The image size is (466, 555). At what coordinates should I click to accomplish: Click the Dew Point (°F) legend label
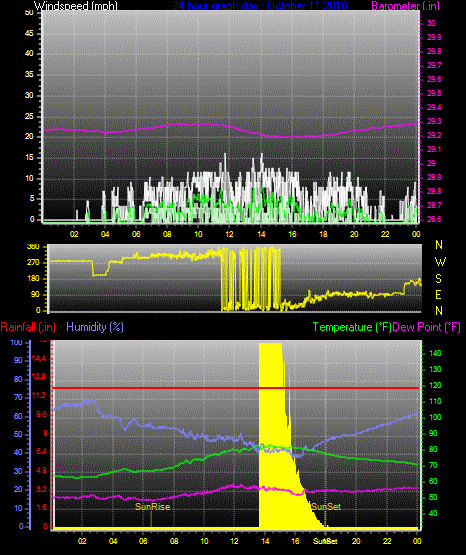point(427,327)
